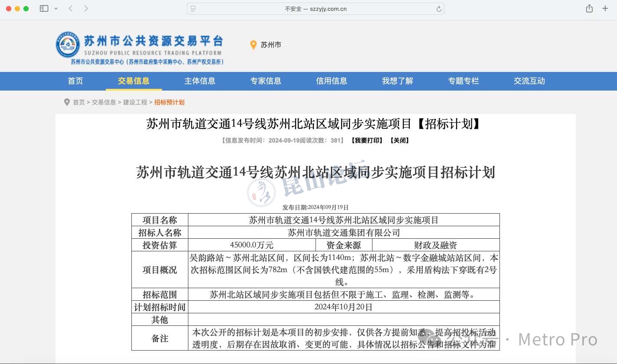Click the Safari sidebar toggle icon
Screen dimensions: 617x364
click(44, 9)
